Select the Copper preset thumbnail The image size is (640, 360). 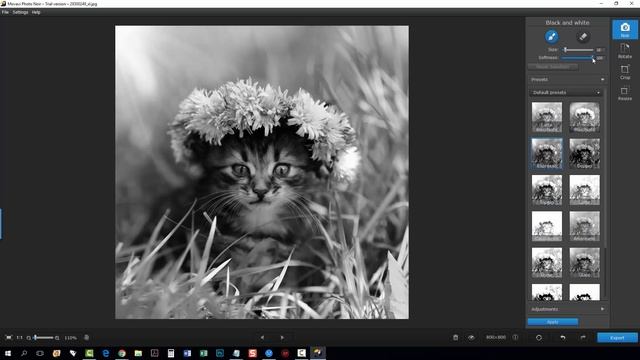(x=584, y=153)
